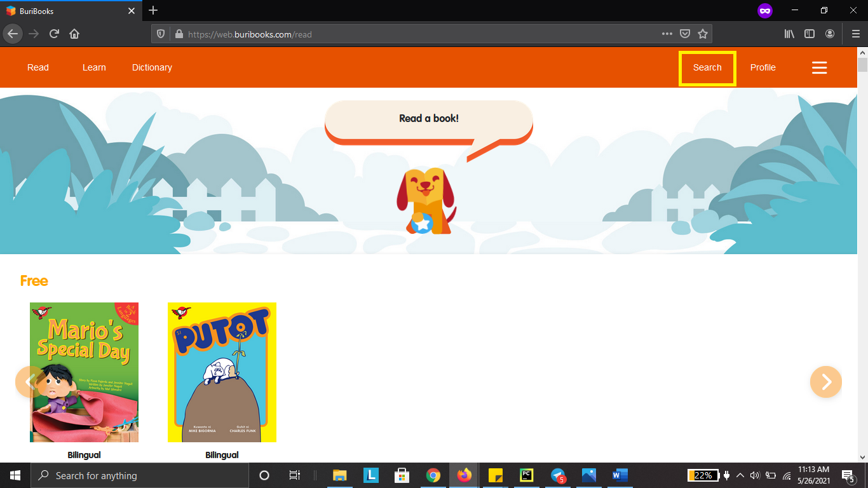
Task: Click Bilingual label under Putot
Action: (x=222, y=455)
